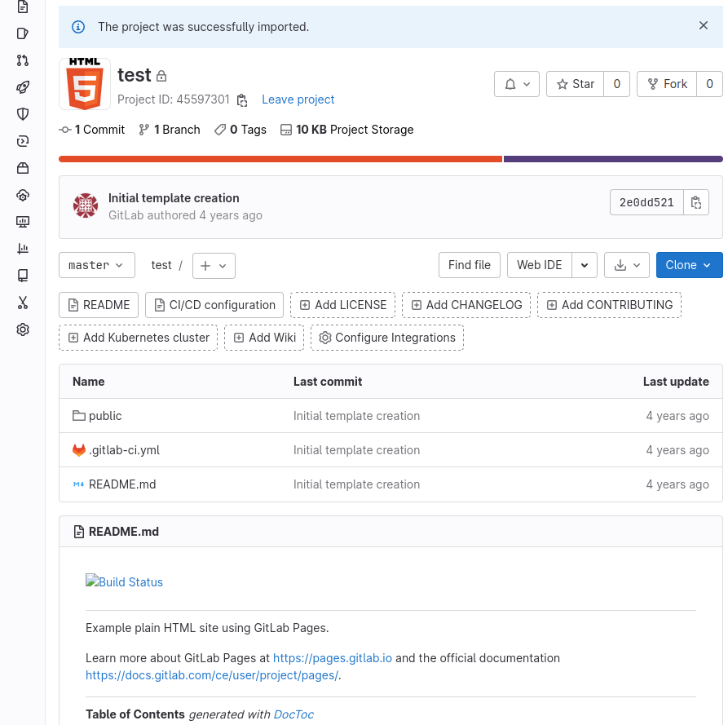
Task: Open the Analytics chart icon
Action: coord(22,248)
